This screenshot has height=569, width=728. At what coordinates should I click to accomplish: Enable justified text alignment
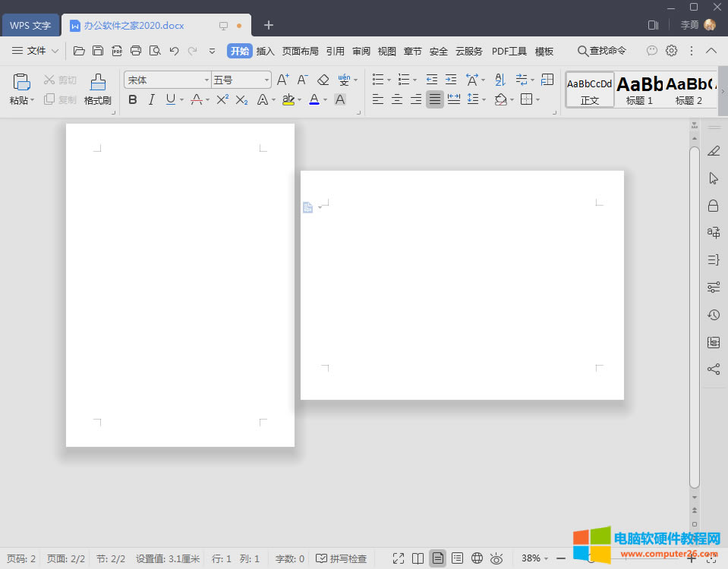click(x=434, y=99)
